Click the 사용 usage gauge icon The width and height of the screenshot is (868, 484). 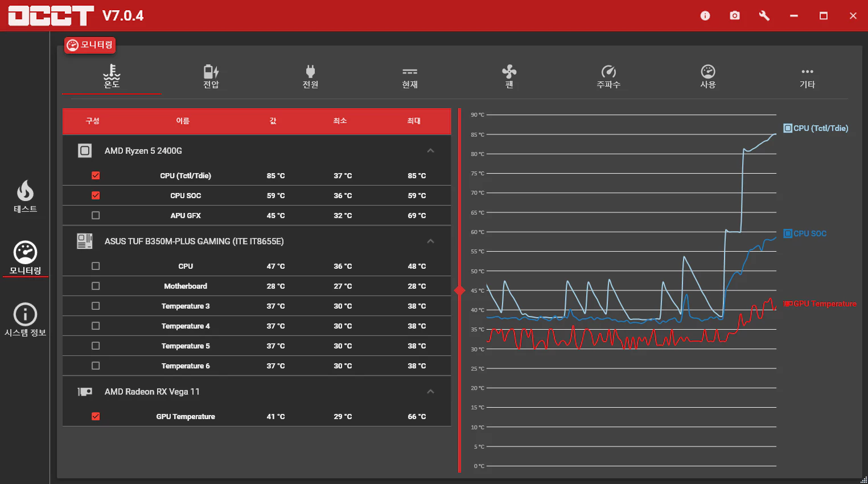tap(708, 71)
